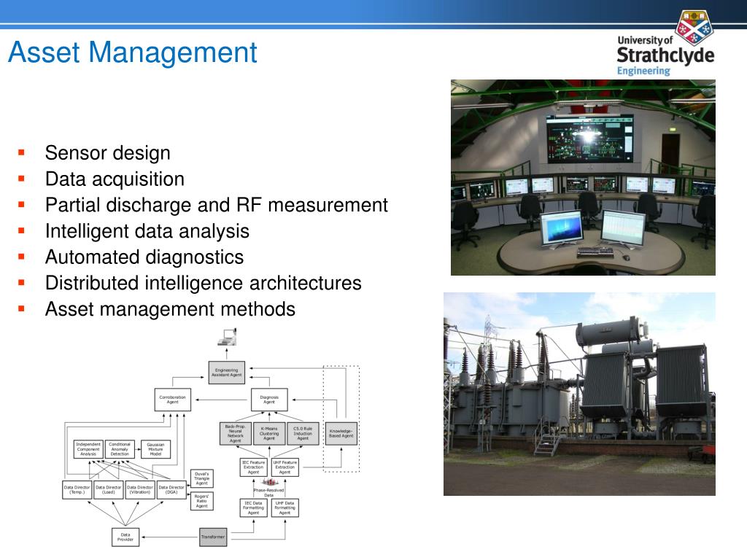The width and height of the screenshot is (747, 560).
Task: Click the 'Data Director (DGA)' box
Action: 171,489
